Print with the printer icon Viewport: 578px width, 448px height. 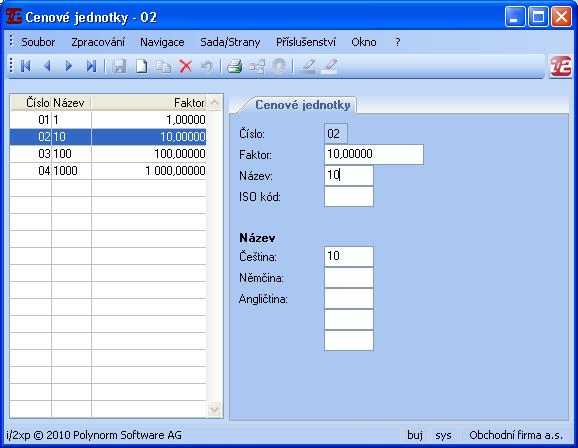click(x=234, y=66)
